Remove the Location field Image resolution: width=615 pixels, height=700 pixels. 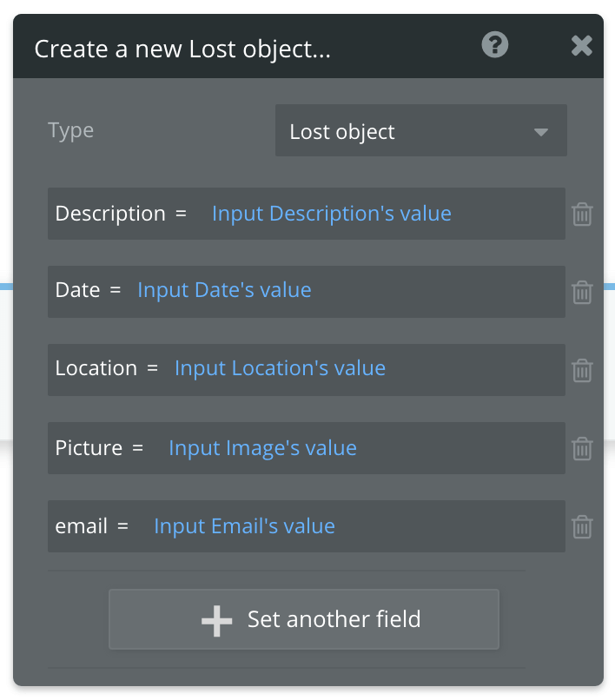coord(582,370)
